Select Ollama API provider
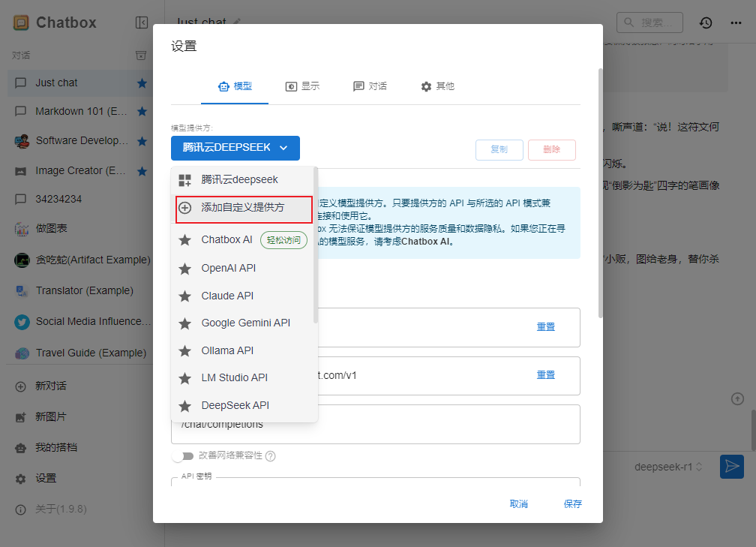The width and height of the screenshot is (756, 547). [242, 350]
